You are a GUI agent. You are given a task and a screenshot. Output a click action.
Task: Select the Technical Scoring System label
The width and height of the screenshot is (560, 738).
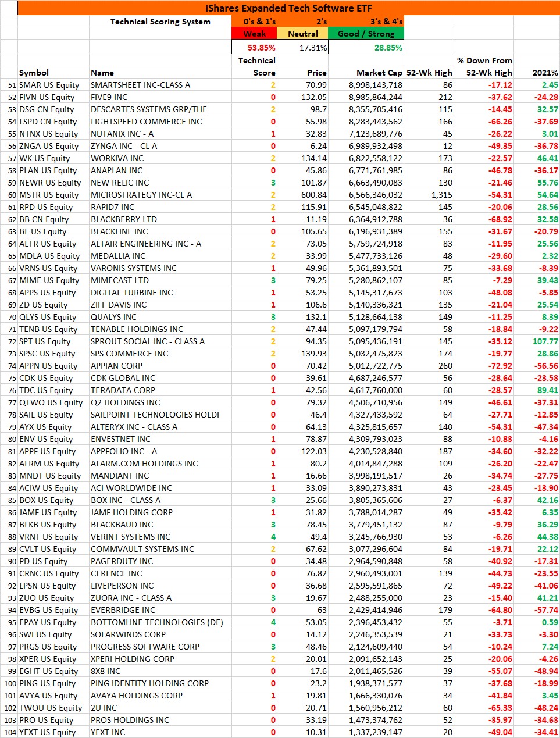pyautogui.click(x=160, y=22)
